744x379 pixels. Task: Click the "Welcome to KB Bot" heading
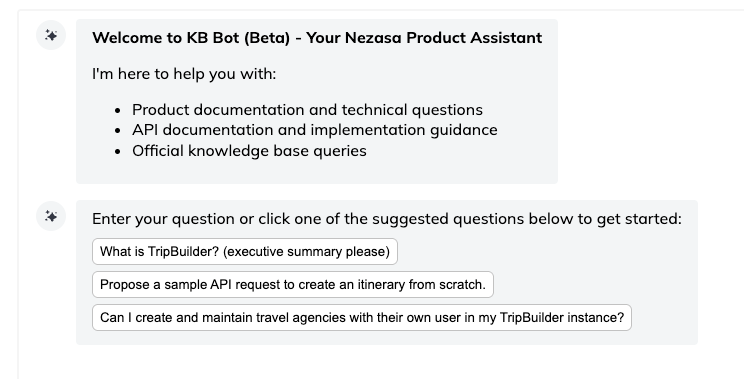(317, 38)
